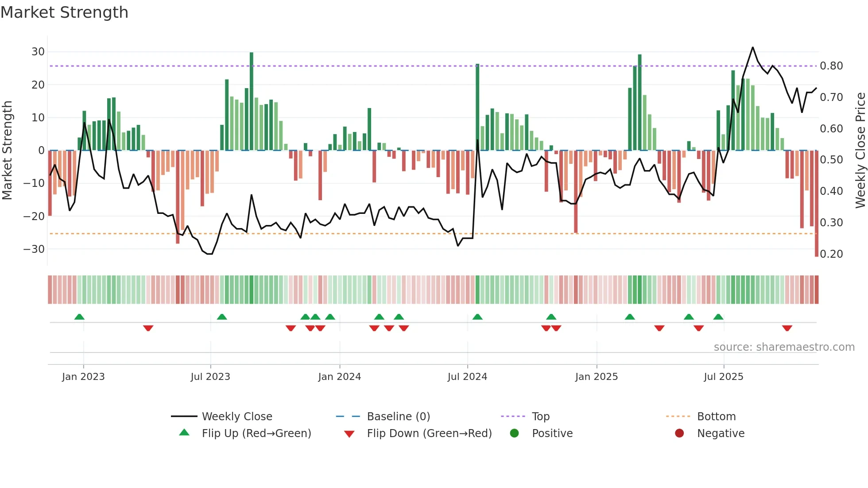The height and width of the screenshot is (488, 868).
Task: Click the red Flip Down triangle legend icon
Action: tap(349, 434)
